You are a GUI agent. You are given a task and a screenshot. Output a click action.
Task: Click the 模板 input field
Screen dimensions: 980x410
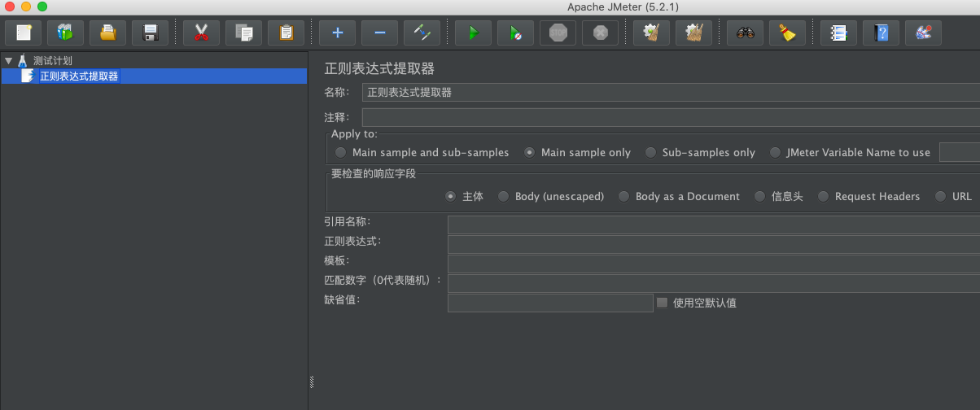coord(714,264)
